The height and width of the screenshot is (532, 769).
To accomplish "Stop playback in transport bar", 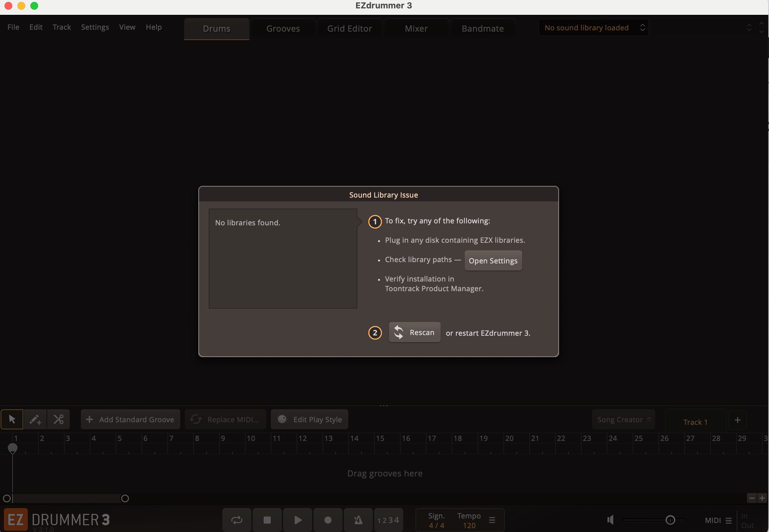I will coord(267,520).
